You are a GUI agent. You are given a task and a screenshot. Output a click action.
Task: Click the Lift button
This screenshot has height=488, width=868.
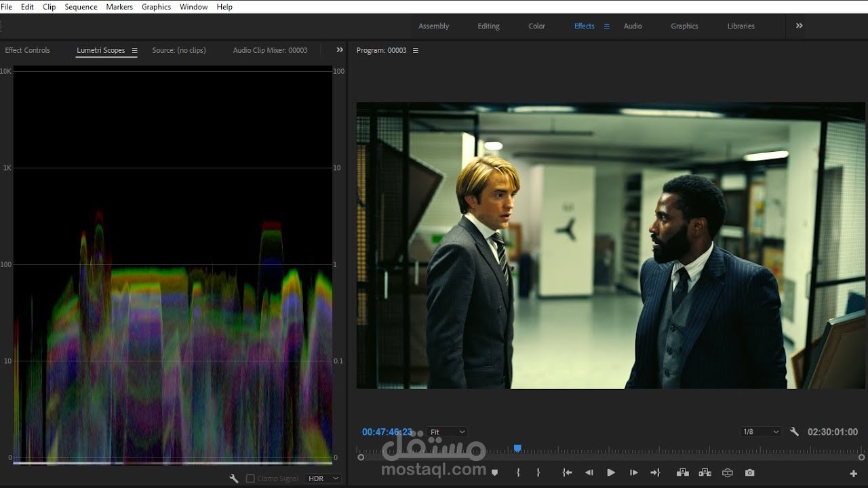(x=683, y=472)
